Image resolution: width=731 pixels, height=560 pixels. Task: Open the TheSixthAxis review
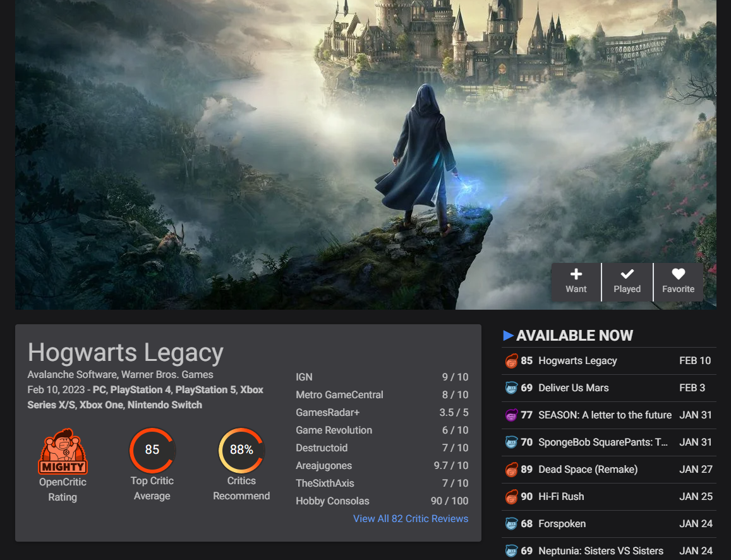[x=382, y=483]
